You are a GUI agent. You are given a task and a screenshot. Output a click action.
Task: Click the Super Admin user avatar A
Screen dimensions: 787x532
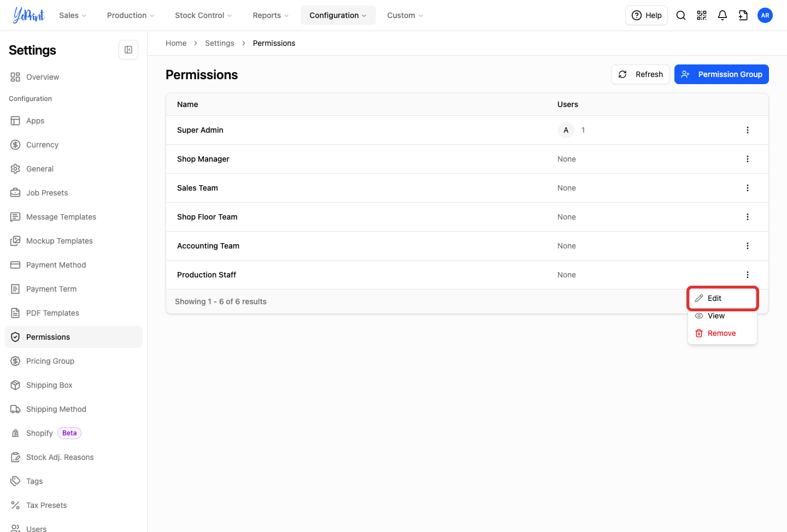point(566,130)
